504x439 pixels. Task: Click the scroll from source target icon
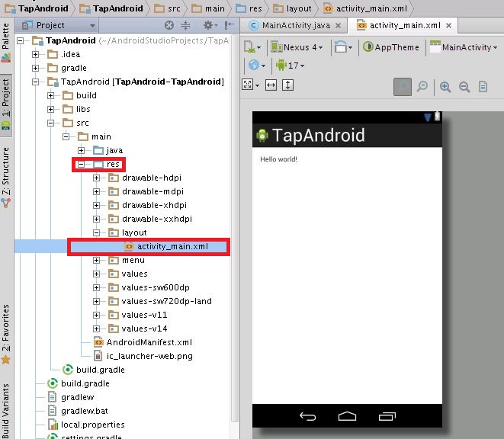coord(169,25)
